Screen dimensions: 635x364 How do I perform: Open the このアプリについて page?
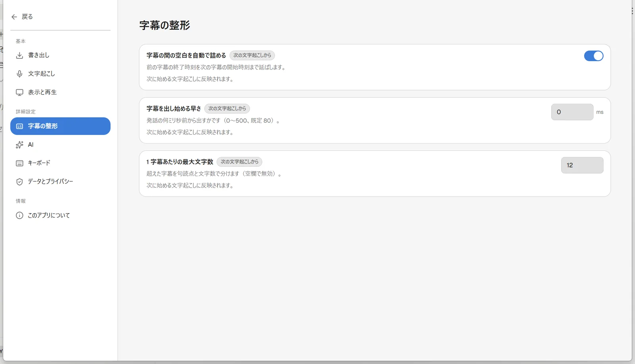(60, 216)
